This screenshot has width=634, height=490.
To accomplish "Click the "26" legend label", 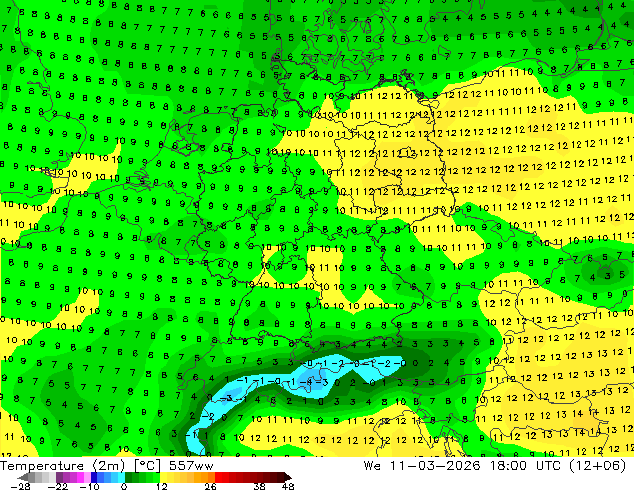I will [x=210, y=486].
